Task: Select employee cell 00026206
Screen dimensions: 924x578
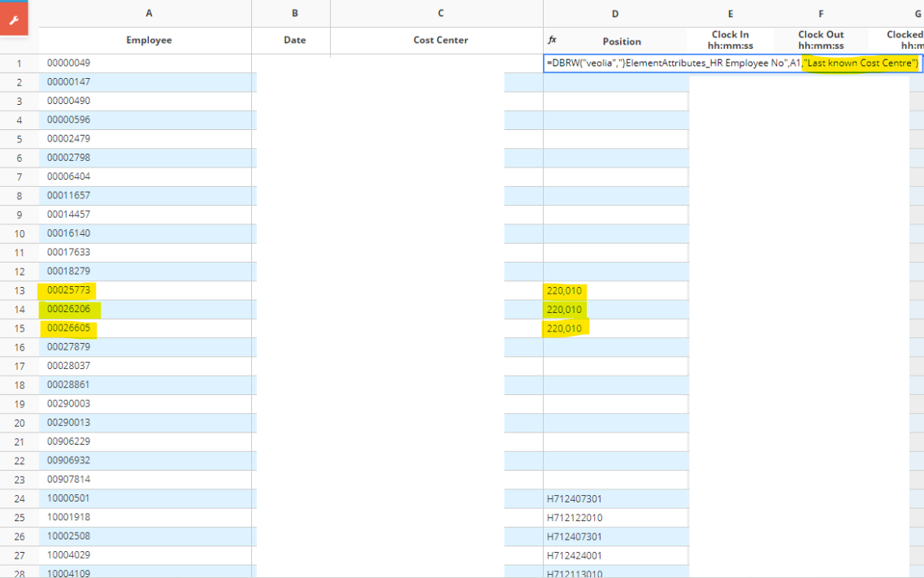Action: tap(68, 309)
